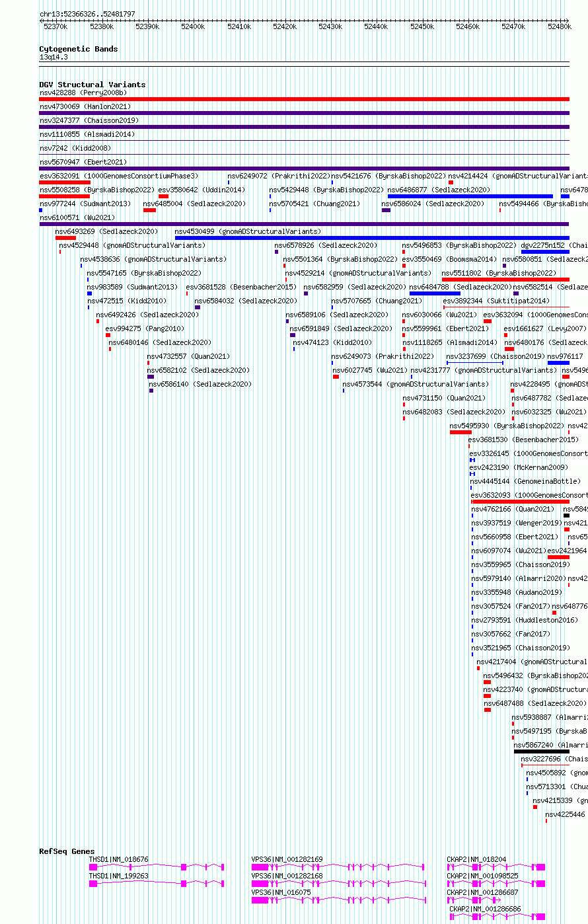
Task: Select nsv6249072 (Prakrithi2022) variant
Action: click(x=279, y=176)
